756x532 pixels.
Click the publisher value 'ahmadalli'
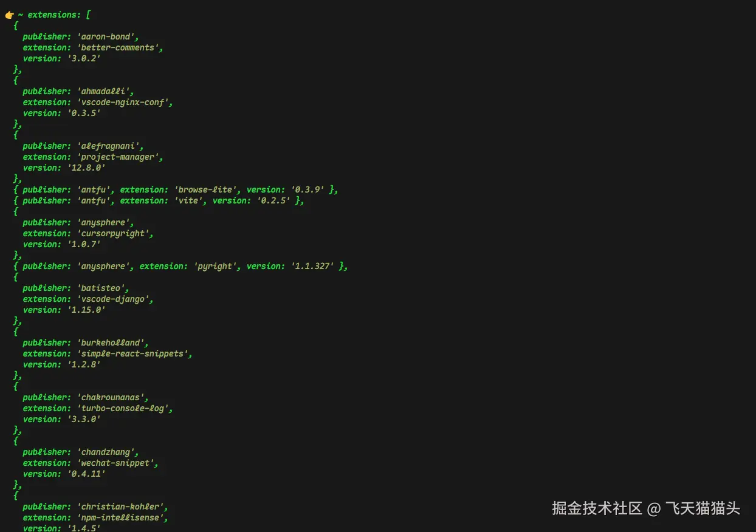(103, 91)
